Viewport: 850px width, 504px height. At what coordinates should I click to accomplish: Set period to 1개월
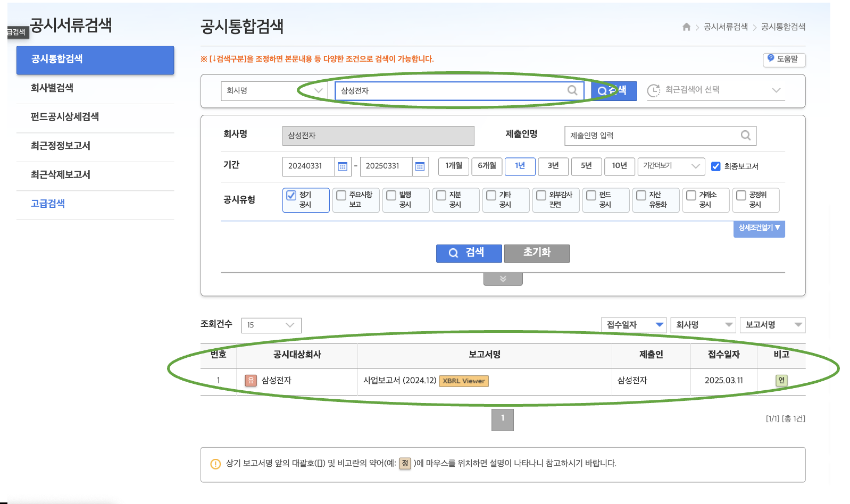click(x=454, y=166)
